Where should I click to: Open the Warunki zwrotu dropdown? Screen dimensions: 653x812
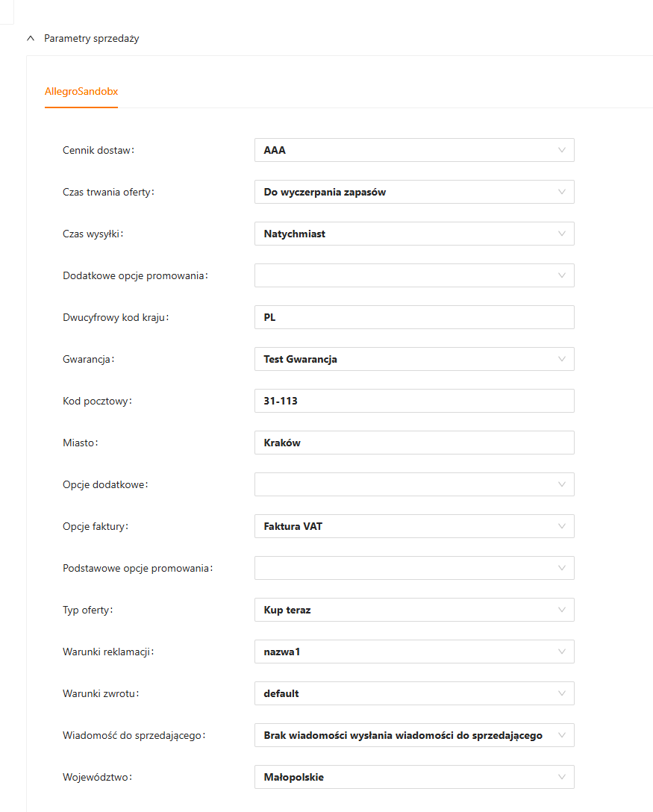point(414,693)
